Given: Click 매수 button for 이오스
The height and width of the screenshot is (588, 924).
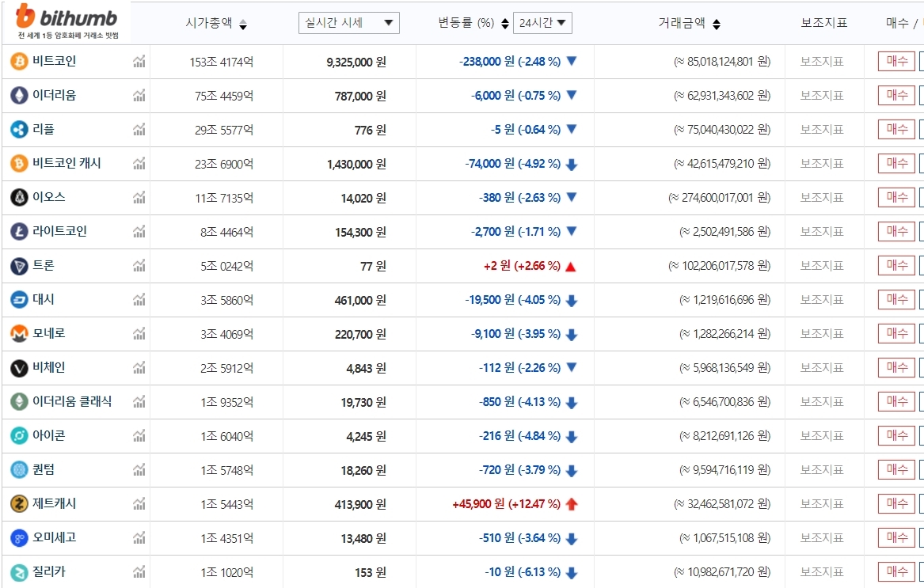Looking at the screenshot, I should 896,197.
